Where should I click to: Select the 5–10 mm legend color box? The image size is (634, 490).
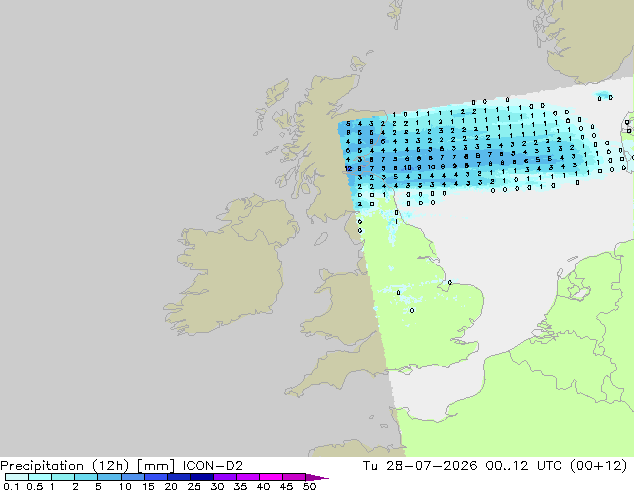[x=109, y=477]
